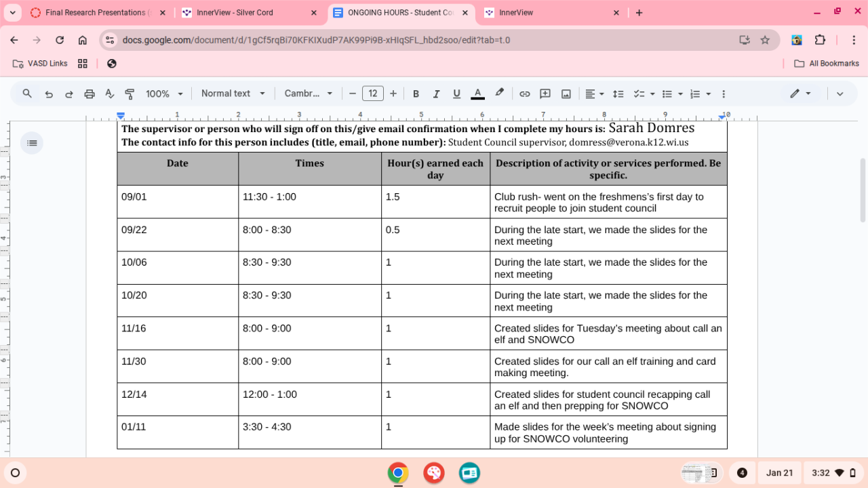The width and height of the screenshot is (868, 488).
Task: Open line and paragraph spacing menu
Action: [618, 94]
